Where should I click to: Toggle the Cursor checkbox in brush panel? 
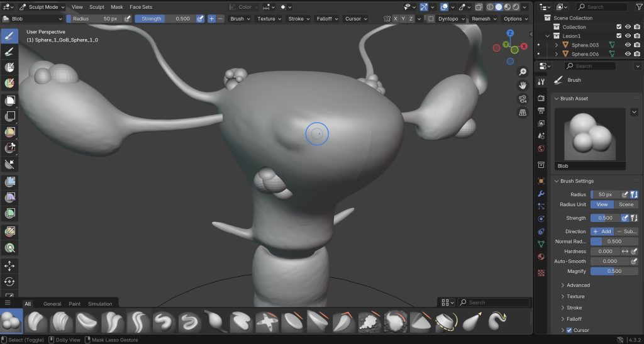(569, 330)
